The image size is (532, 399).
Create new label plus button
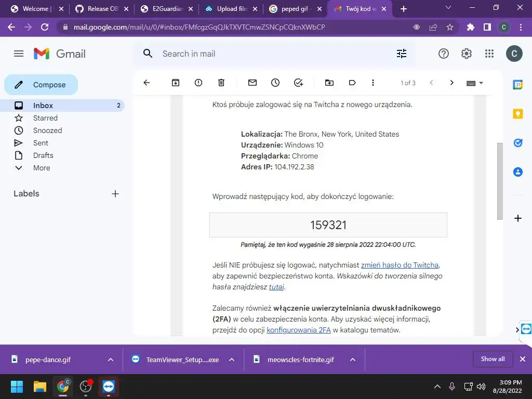tap(115, 194)
